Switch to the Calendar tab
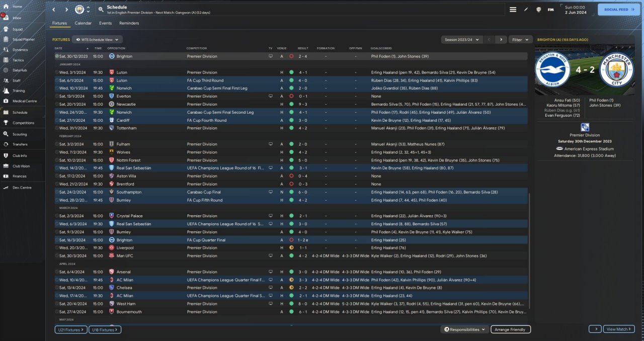644x341 pixels. coord(83,23)
